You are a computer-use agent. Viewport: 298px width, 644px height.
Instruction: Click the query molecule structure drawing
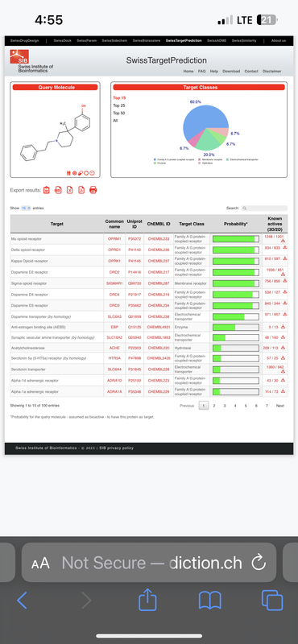pyautogui.click(x=55, y=133)
